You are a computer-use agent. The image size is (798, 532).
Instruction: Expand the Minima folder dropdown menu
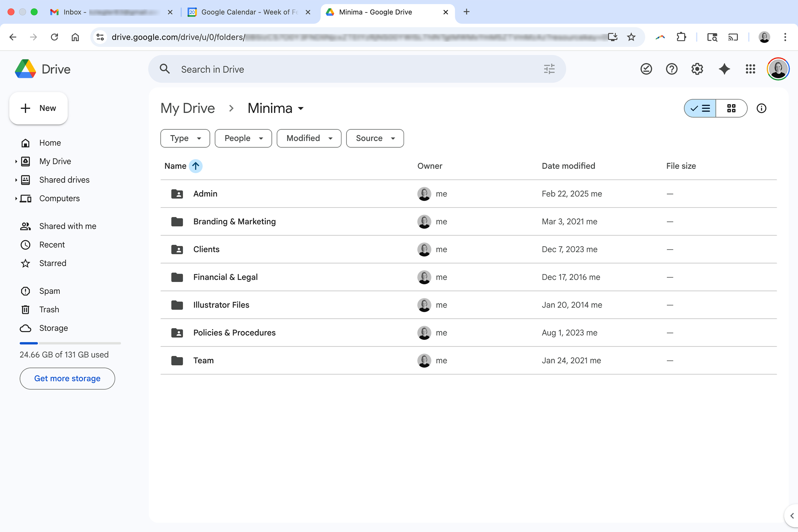click(301, 109)
